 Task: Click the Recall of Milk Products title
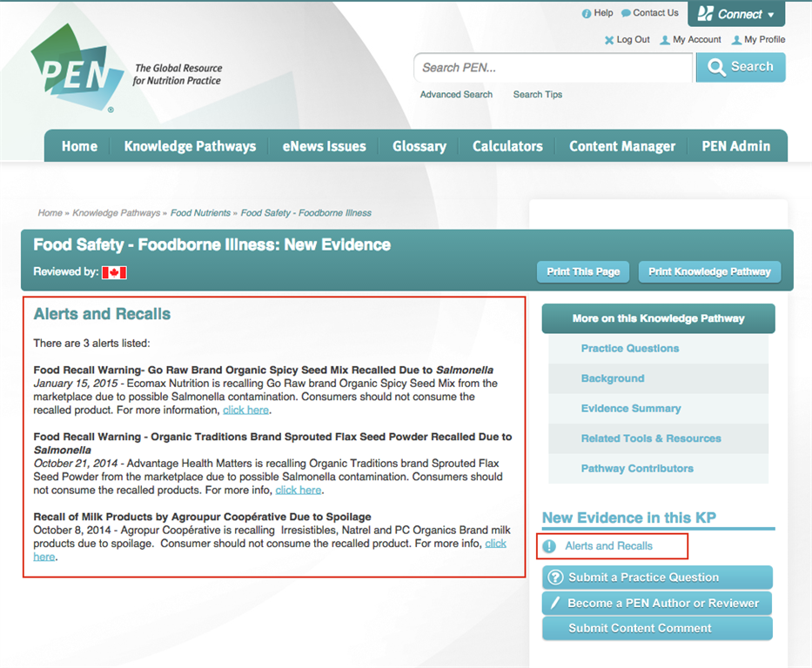click(202, 517)
